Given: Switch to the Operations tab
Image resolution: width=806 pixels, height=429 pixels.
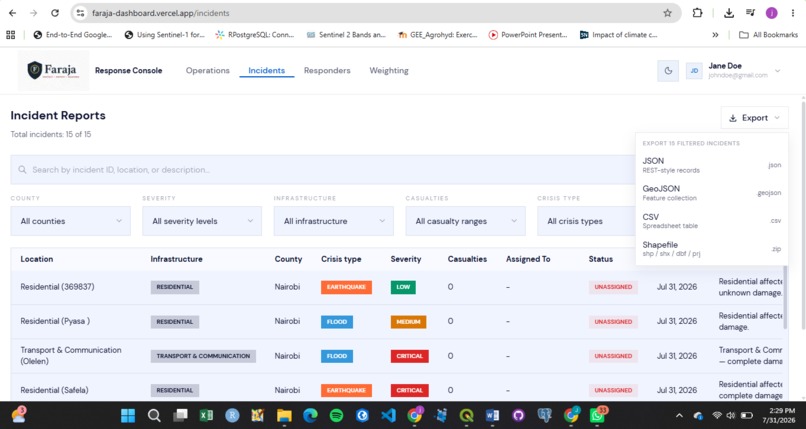Looking at the screenshot, I should [x=208, y=70].
